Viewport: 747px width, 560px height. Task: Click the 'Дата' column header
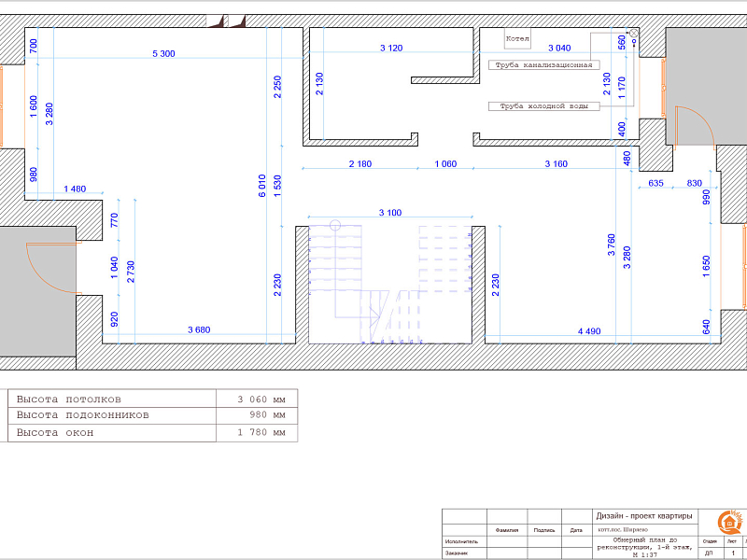[x=576, y=530]
